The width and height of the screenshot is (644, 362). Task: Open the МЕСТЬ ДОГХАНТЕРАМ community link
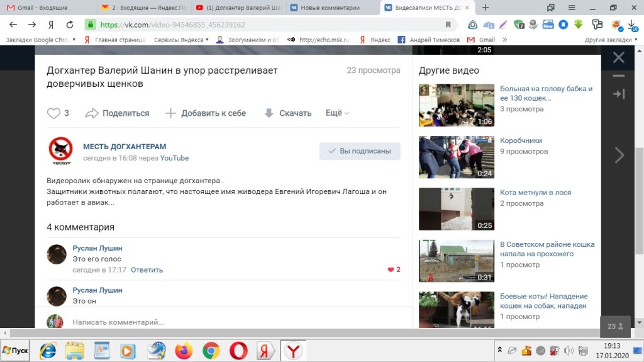(x=125, y=147)
